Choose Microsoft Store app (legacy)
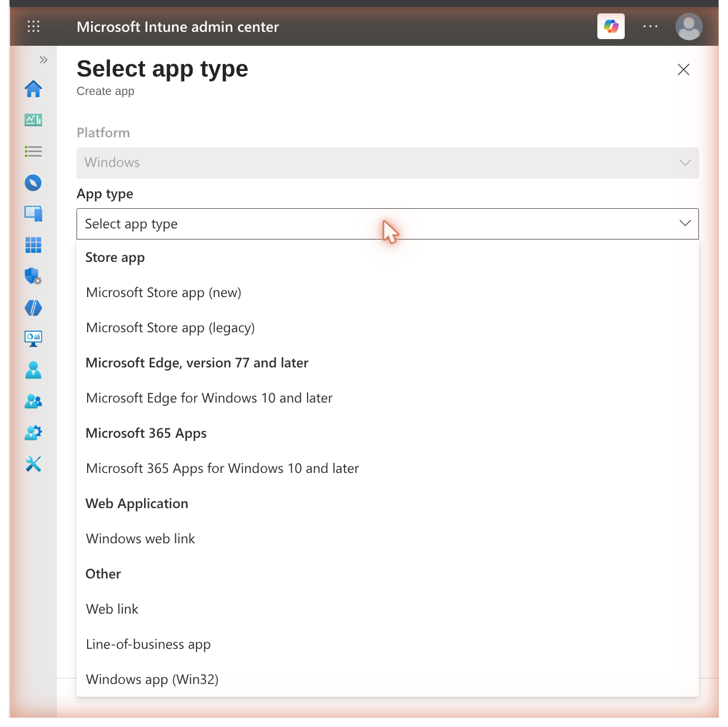Screen dimensions: 728x727 (x=387, y=328)
